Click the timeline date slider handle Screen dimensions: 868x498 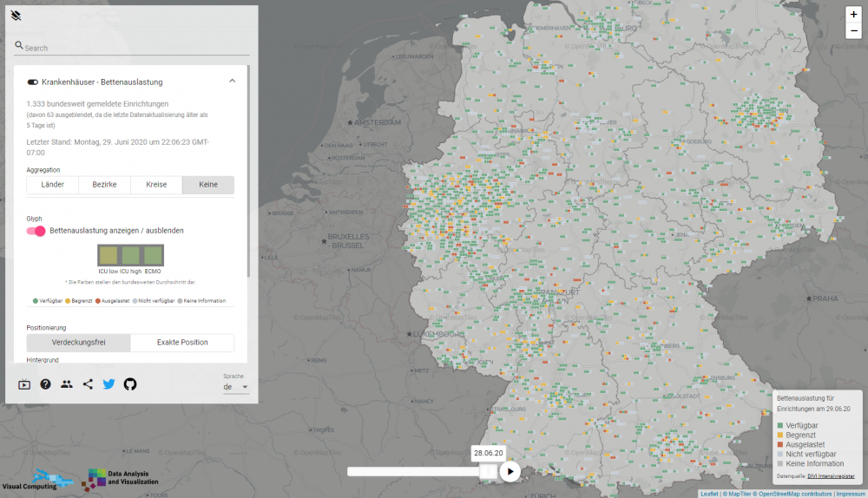[x=488, y=471]
